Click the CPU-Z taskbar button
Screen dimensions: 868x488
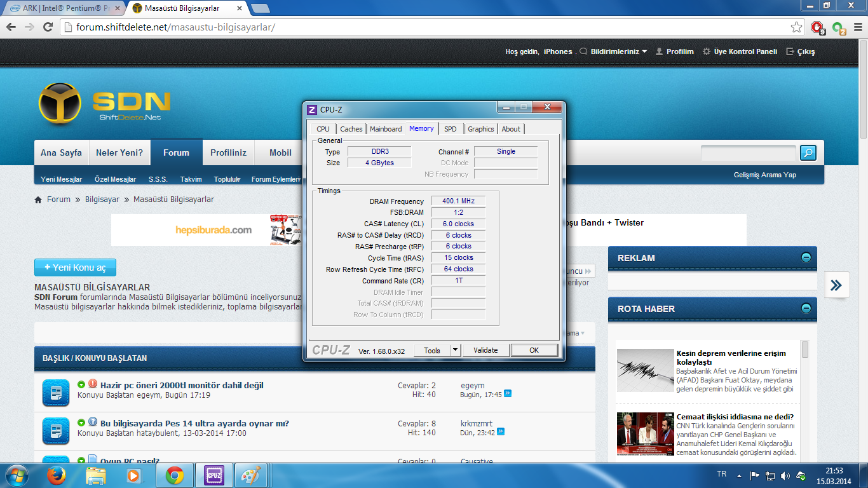pyautogui.click(x=214, y=475)
